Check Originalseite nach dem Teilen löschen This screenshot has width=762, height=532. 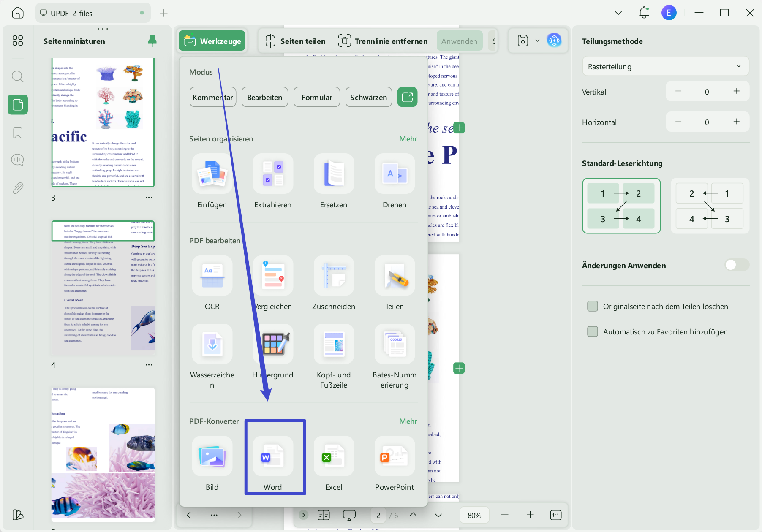pos(593,306)
